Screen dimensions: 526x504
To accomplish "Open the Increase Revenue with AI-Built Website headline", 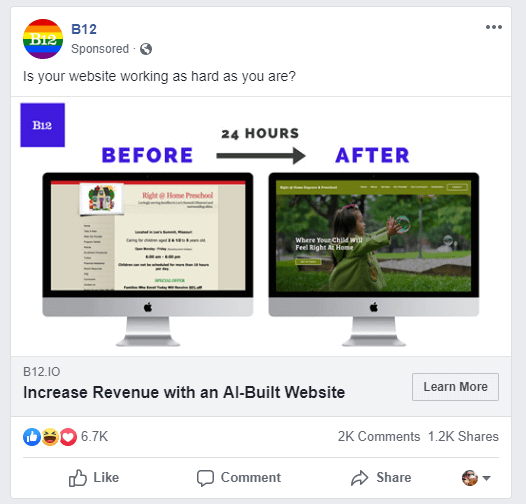I will pyautogui.click(x=184, y=392).
